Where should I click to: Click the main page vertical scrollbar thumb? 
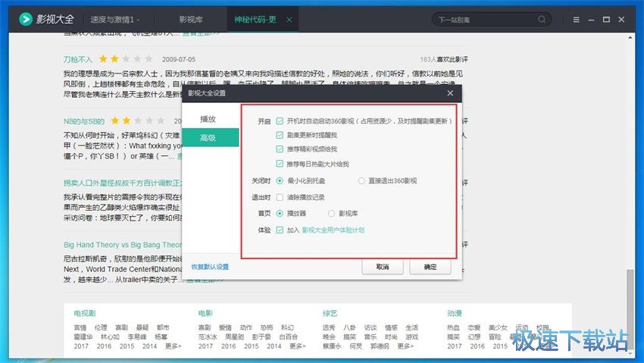pos(630,310)
